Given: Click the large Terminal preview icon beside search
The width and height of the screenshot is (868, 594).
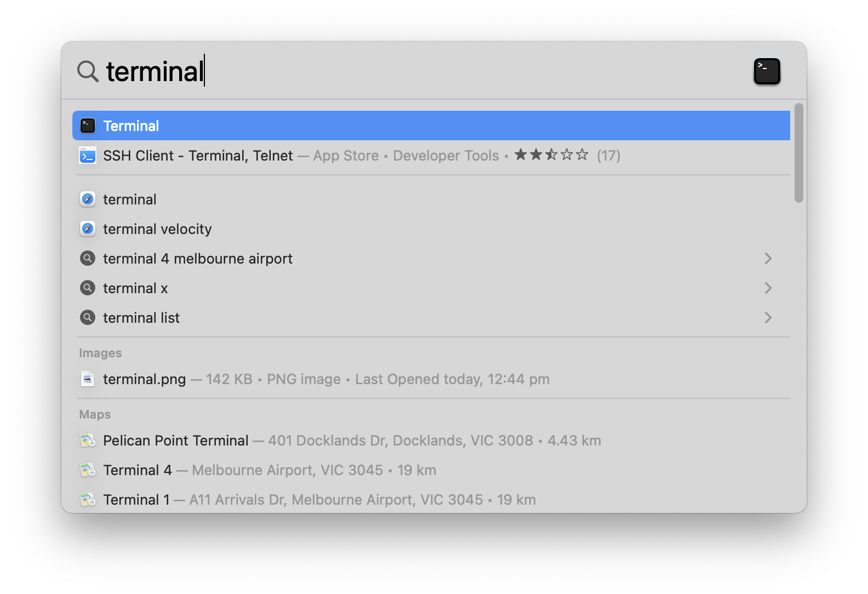Looking at the screenshot, I should coord(767,72).
